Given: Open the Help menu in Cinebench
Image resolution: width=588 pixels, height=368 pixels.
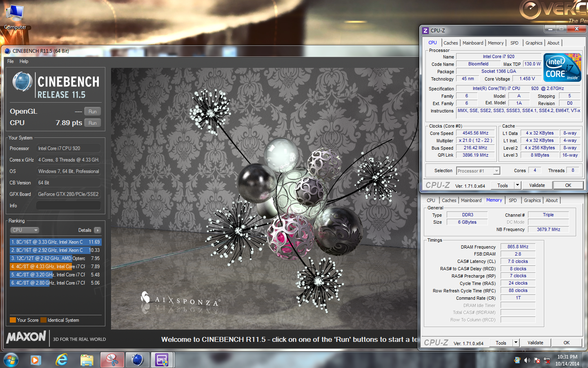Looking at the screenshot, I should point(24,61).
